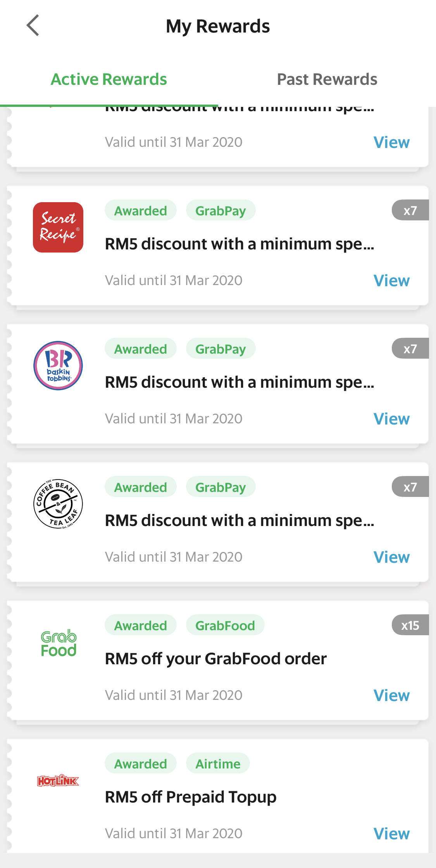Screen dimensions: 436x868
Task: View the Hotlink Prepaid Topup reward
Action: (x=391, y=834)
